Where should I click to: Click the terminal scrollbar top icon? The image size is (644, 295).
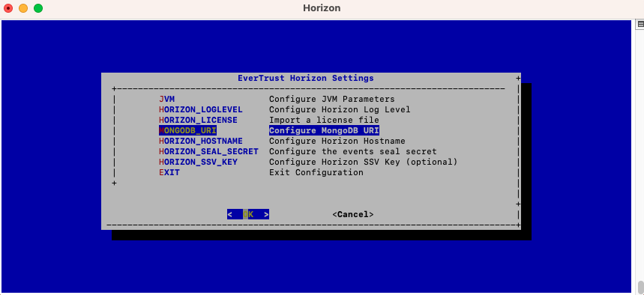(640, 24)
